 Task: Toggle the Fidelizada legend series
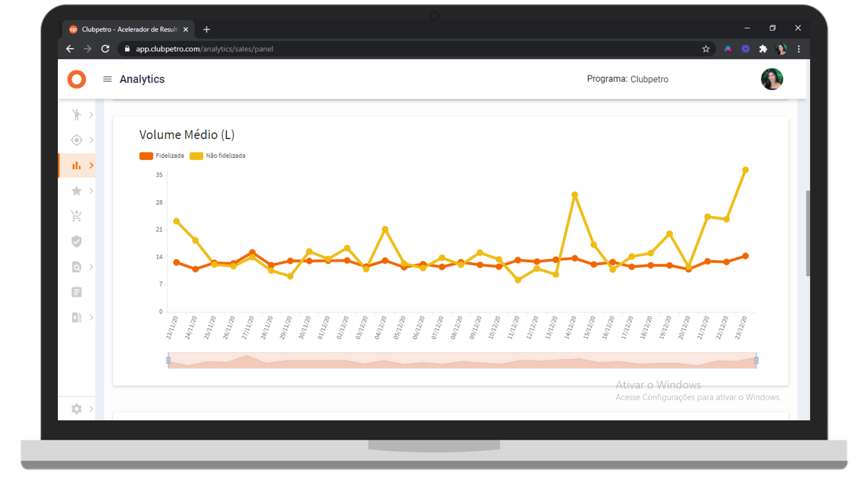point(162,156)
